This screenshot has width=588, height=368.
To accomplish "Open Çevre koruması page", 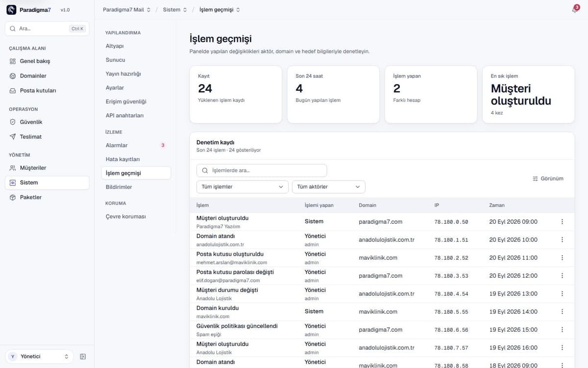I will click(x=136, y=216).
